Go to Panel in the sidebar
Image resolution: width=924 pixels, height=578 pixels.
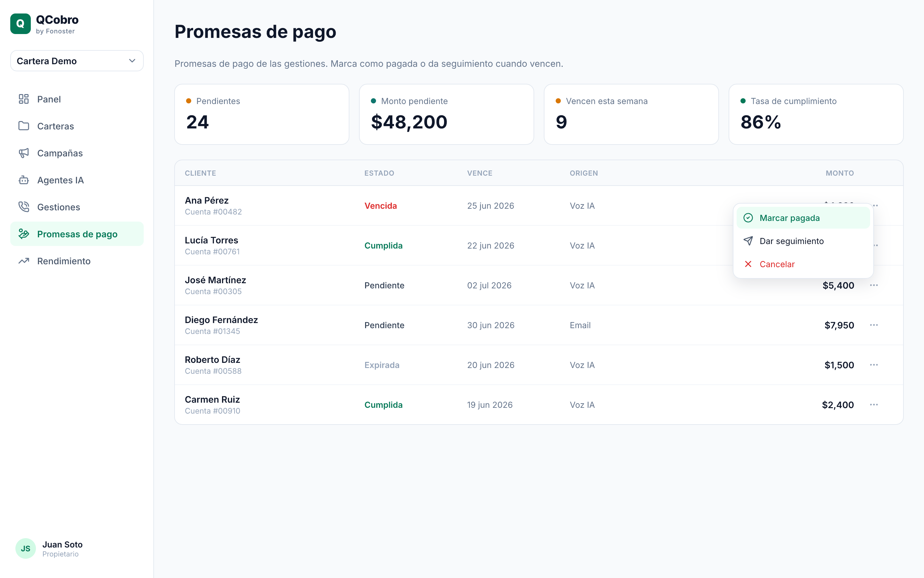coord(77,99)
